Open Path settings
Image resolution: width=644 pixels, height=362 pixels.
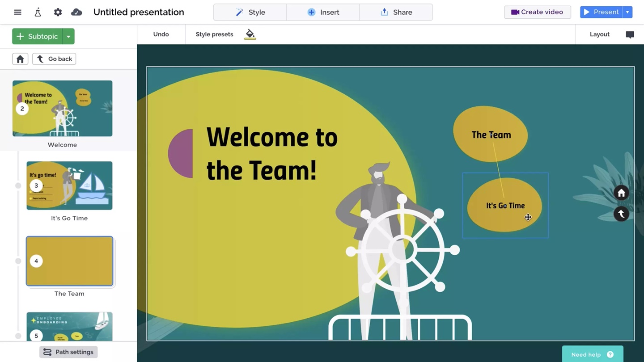(x=68, y=352)
